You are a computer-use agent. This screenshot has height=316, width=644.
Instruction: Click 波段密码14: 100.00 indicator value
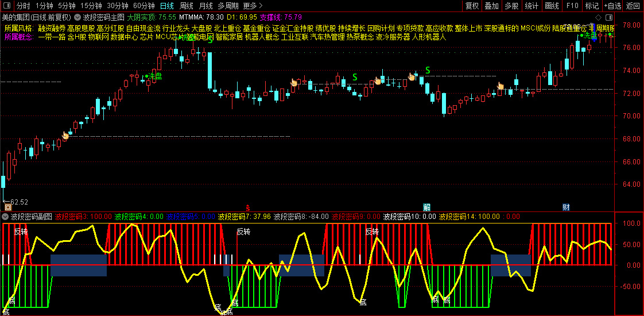470,216
